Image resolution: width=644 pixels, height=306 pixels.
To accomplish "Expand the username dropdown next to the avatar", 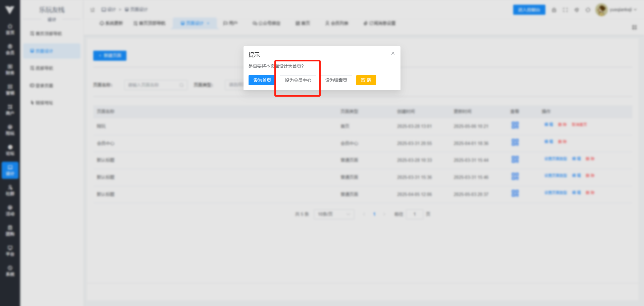I will click(x=623, y=10).
